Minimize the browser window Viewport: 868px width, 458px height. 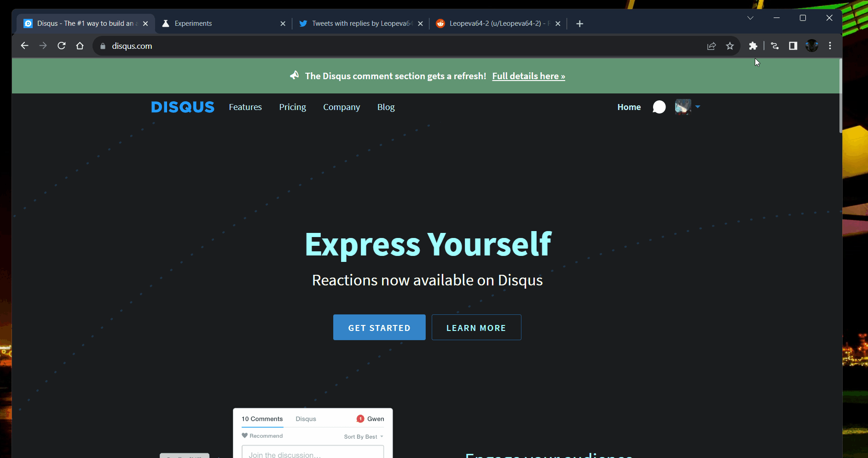pos(777,18)
